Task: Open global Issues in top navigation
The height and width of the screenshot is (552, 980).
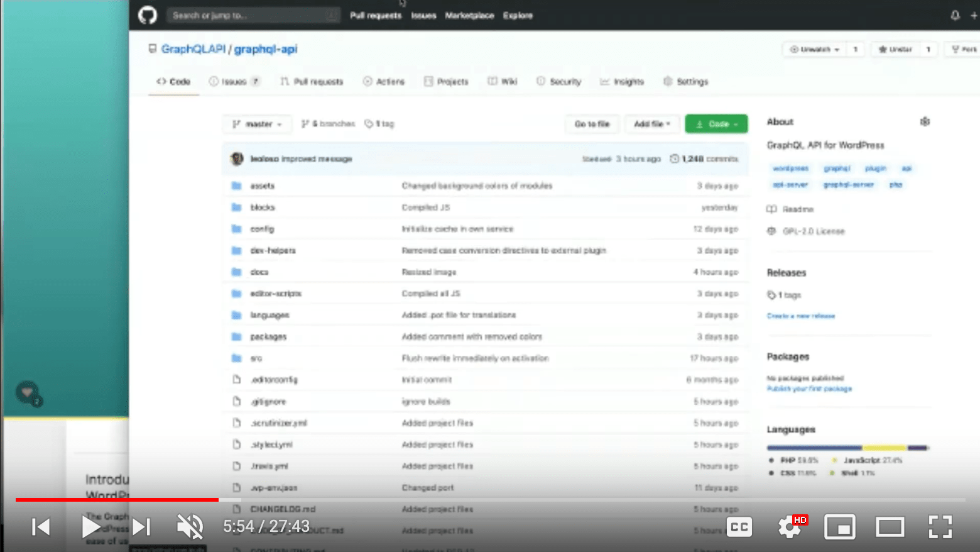Action: [423, 16]
